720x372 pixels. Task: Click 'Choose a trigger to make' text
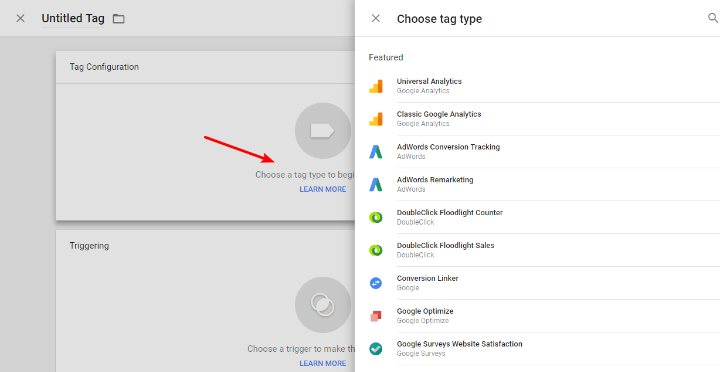[301, 349]
